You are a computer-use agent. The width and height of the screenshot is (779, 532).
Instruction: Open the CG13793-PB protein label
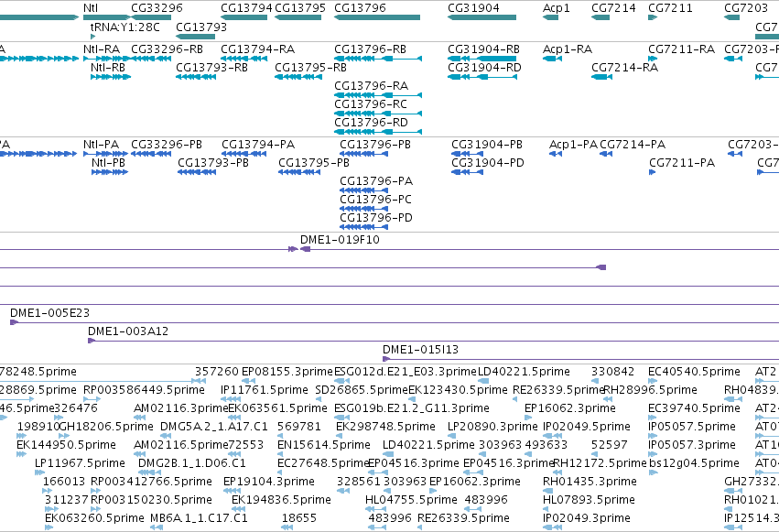click(213, 163)
